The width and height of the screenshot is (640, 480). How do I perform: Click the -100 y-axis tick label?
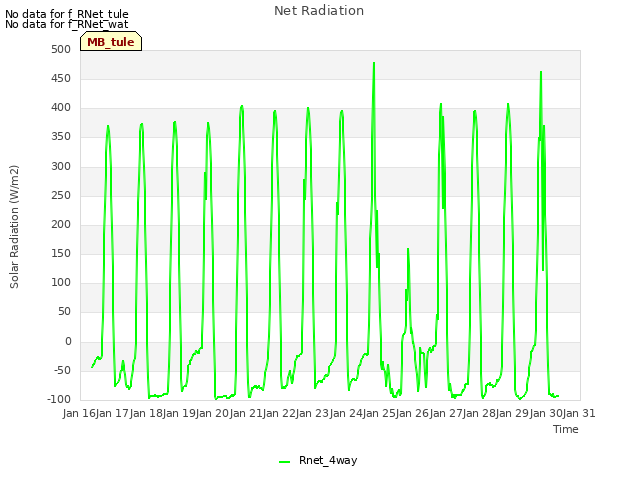click(x=59, y=399)
